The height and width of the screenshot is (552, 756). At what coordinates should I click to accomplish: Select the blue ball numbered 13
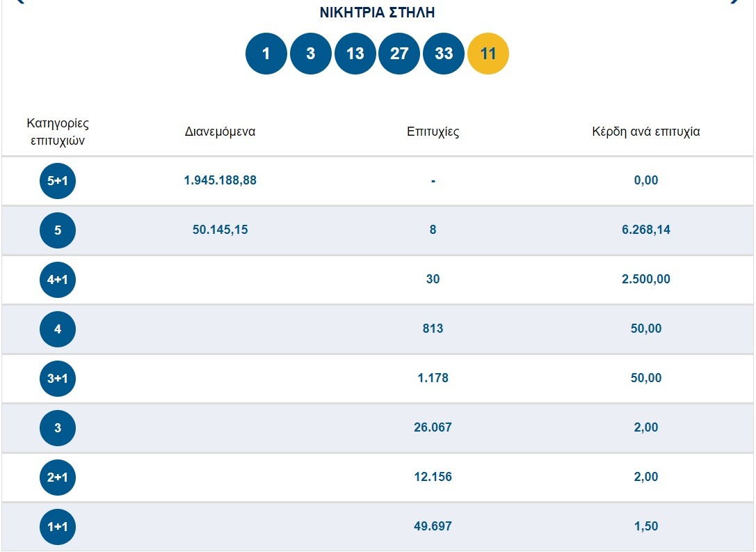pos(355,54)
